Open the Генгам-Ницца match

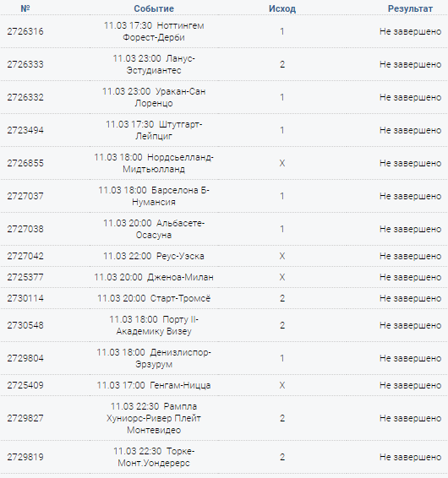click(x=154, y=385)
